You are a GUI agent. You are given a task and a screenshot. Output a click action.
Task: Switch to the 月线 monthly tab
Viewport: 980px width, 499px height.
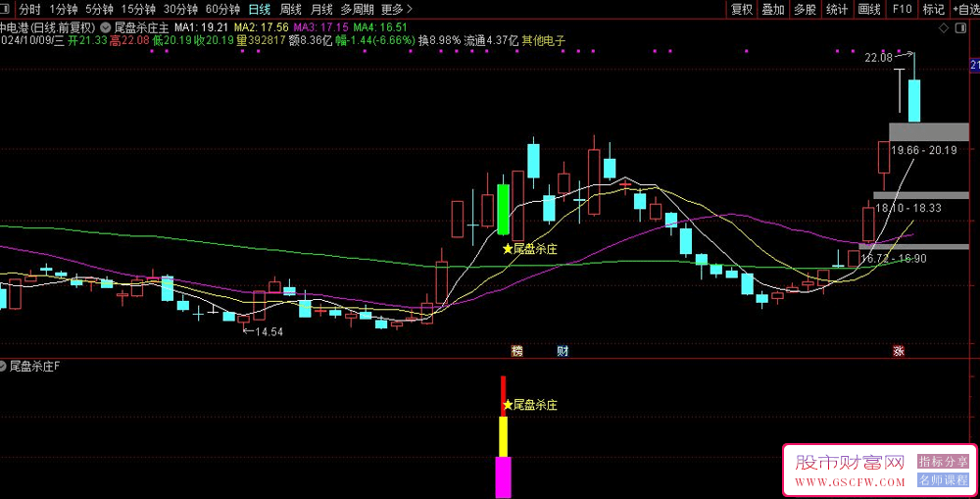[x=321, y=9]
